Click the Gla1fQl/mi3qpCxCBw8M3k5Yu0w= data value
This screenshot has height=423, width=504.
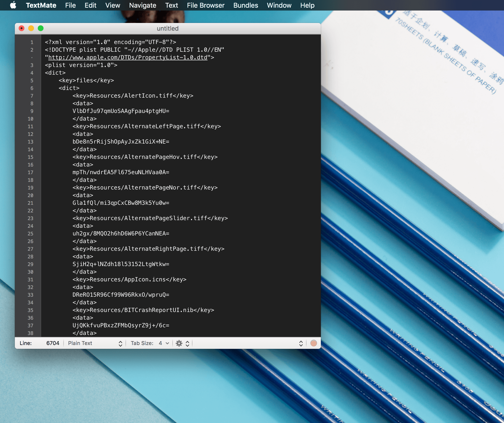point(121,203)
